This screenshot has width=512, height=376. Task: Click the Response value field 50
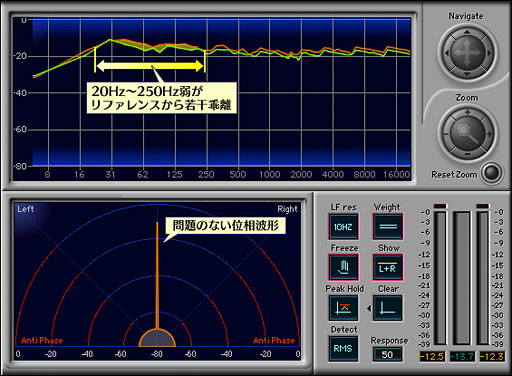[387, 354]
